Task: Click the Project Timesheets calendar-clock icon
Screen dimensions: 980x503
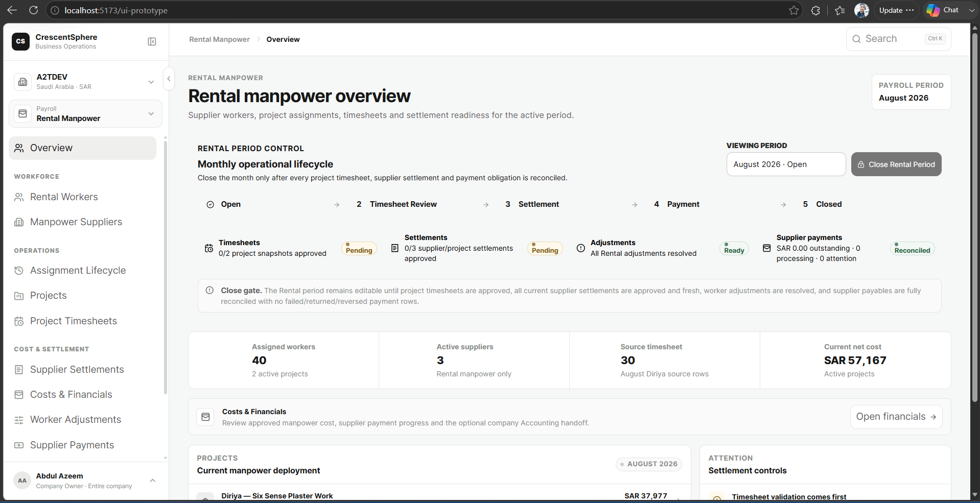Action: coord(19,321)
